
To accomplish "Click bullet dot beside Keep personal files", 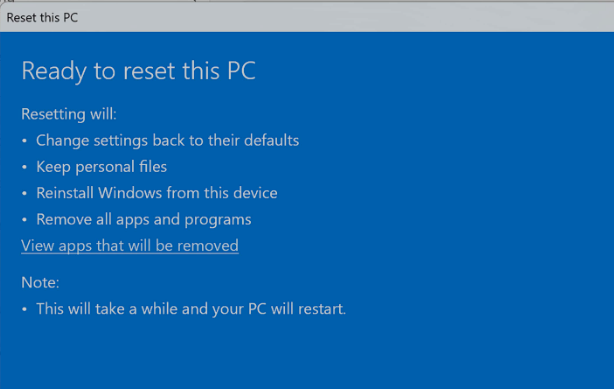I will click(x=24, y=167).
